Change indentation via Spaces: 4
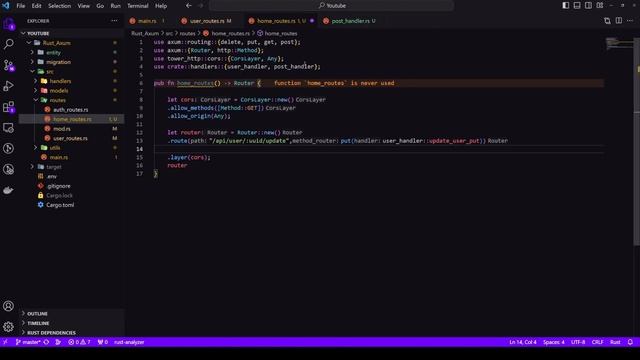Screen dimensions: 640x360 pos(554,342)
